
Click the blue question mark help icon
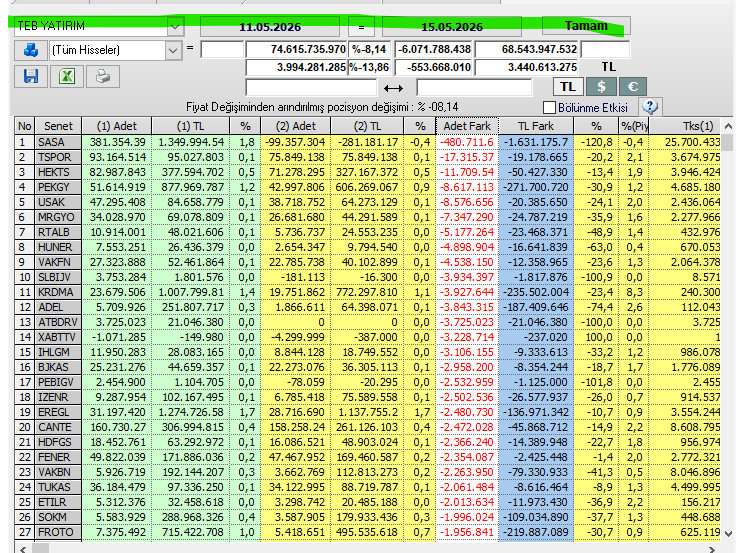pos(650,107)
